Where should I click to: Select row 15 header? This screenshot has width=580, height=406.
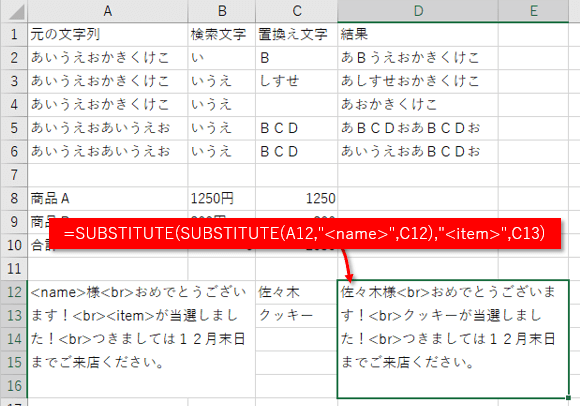[14, 362]
